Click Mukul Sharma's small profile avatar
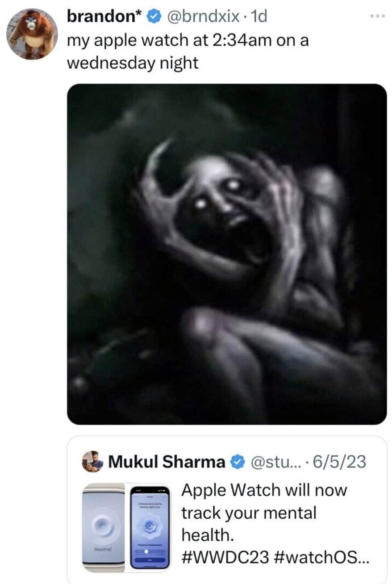 tap(92, 462)
